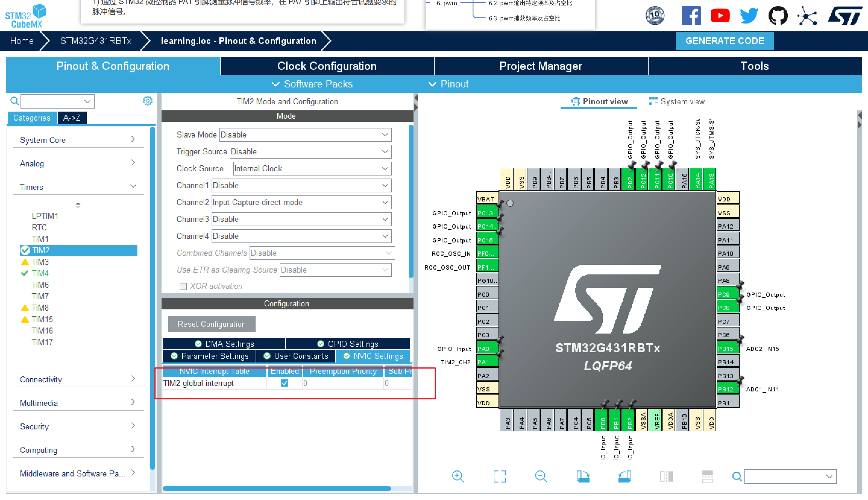The image size is (868, 500).
Task: Go to Home breadcrumb
Action: pyautogui.click(x=22, y=41)
